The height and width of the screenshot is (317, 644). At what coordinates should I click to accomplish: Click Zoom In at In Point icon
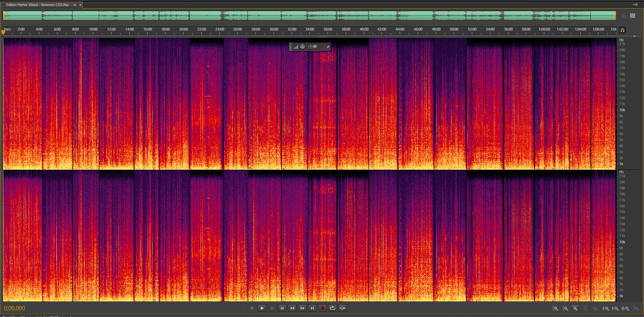click(x=606, y=308)
